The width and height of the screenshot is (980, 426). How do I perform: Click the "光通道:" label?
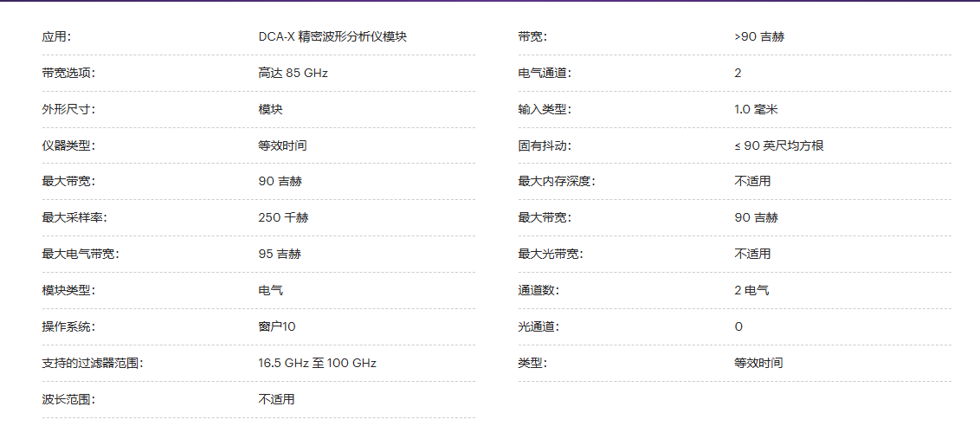tap(538, 326)
